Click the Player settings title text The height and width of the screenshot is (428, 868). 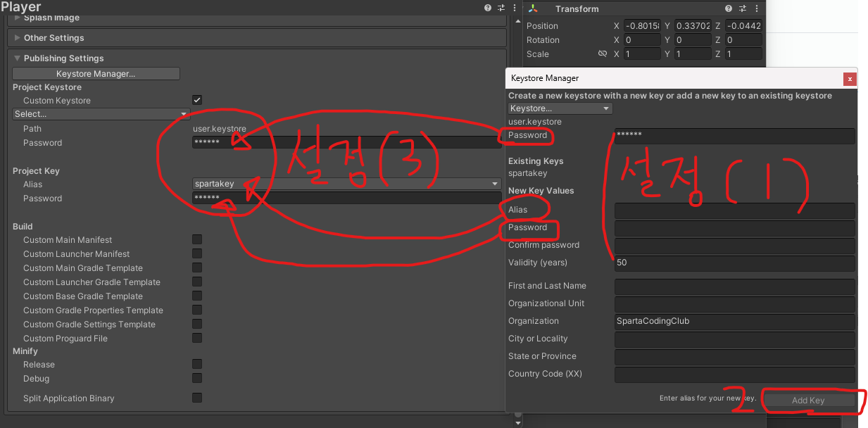(21, 7)
